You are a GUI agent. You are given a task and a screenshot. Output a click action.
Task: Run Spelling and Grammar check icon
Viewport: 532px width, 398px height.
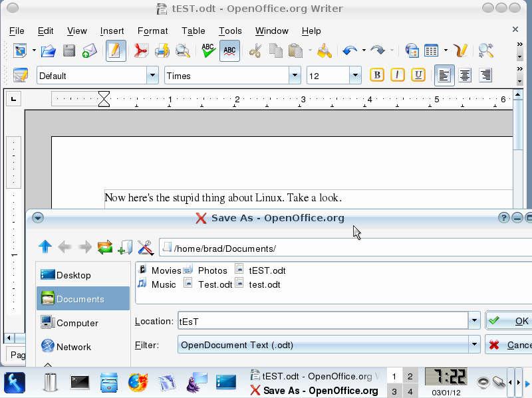[x=208, y=50]
